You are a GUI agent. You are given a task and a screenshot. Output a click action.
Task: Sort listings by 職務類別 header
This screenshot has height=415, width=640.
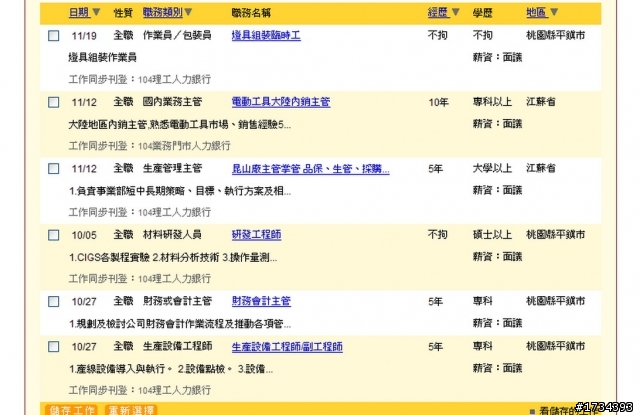pos(162,12)
